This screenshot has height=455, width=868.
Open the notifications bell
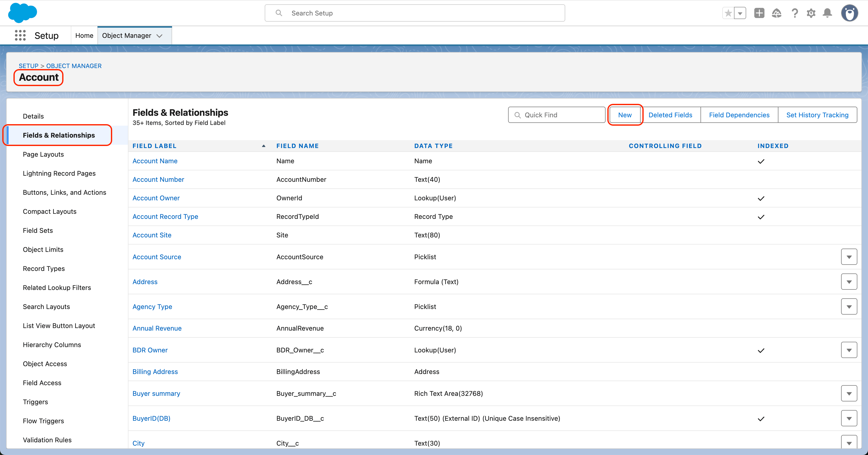pos(827,13)
